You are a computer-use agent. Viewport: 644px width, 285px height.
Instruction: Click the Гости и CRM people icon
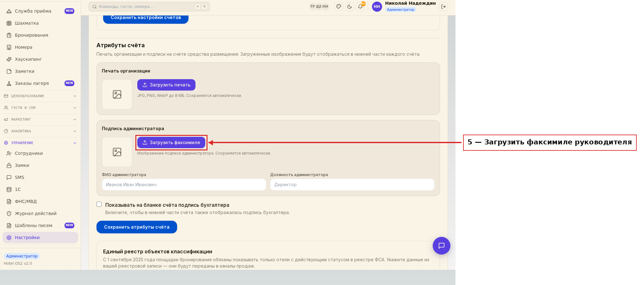[x=6, y=108]
